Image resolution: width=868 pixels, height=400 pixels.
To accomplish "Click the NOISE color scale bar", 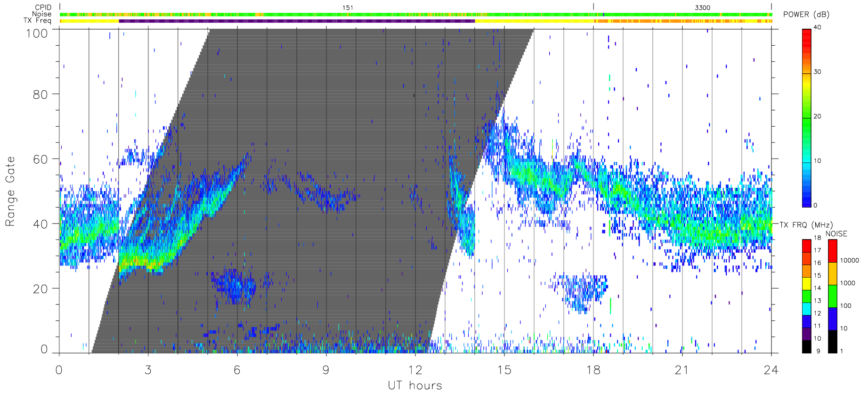I will tap(833, 296).
